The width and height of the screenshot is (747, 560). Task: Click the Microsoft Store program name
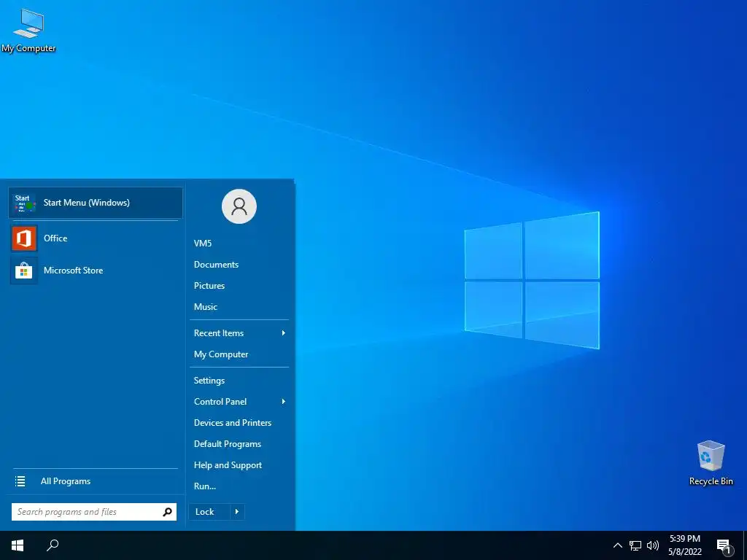[x=74, y=271]
